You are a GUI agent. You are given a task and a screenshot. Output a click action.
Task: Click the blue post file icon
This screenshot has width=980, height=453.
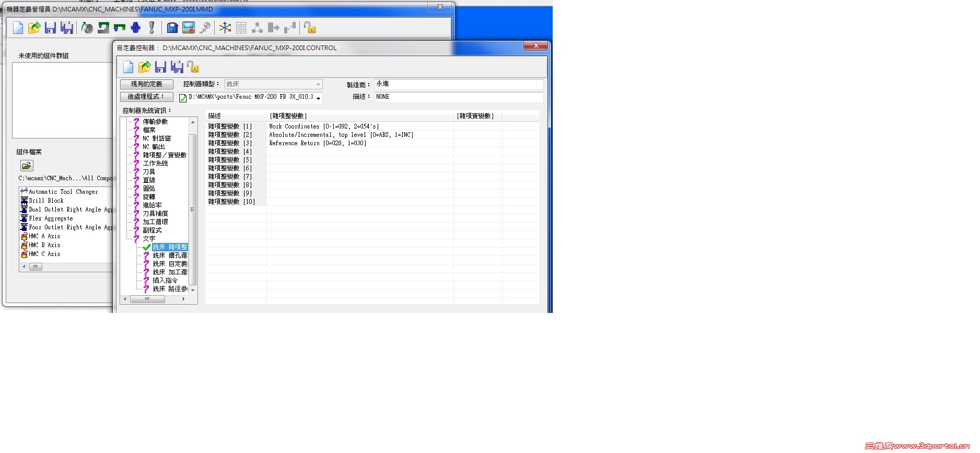[x=172, y=28]
